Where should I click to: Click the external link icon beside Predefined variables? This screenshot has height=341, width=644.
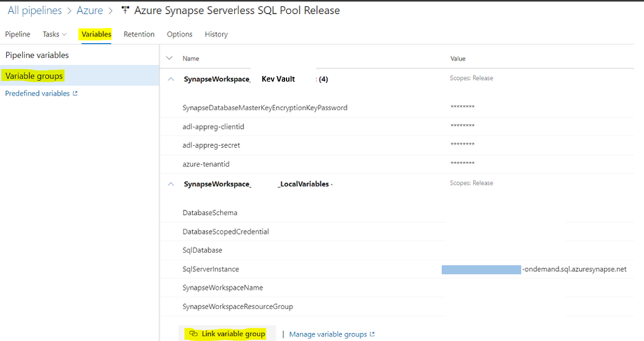75,93
